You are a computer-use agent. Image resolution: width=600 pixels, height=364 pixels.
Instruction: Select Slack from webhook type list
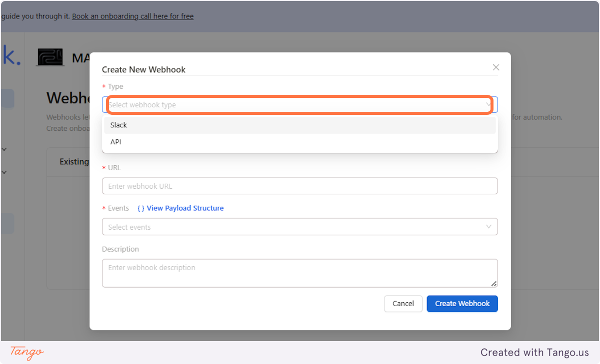pyautogui.click(x=300, y=125)
